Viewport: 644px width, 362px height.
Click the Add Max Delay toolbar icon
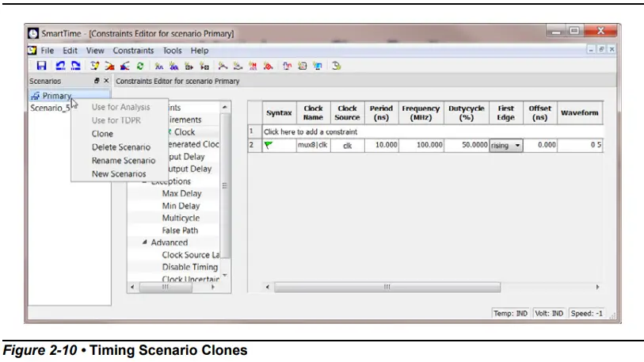pyautogui.click(x=223, y=66)
